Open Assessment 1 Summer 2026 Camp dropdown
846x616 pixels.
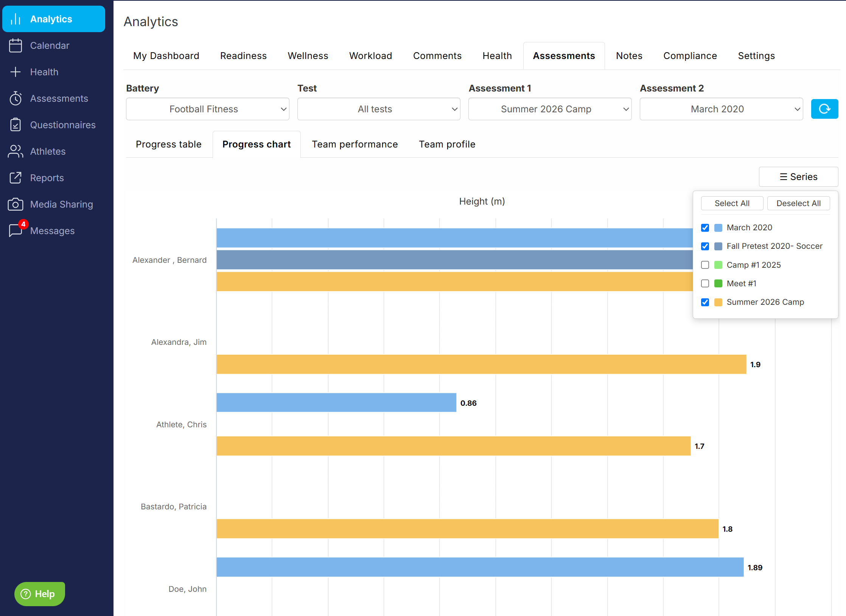click(x=550, y=109)
